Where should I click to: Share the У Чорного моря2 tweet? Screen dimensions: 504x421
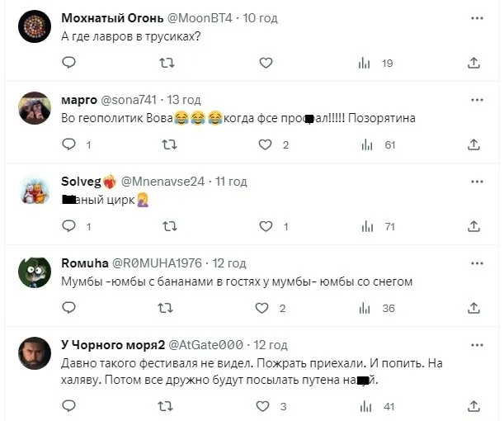point(473,406)
